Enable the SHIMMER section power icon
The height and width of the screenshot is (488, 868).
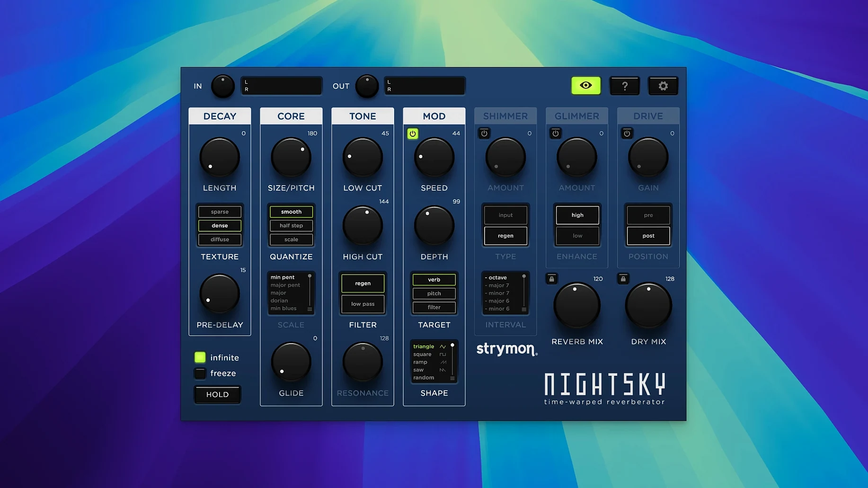(484, 134)
